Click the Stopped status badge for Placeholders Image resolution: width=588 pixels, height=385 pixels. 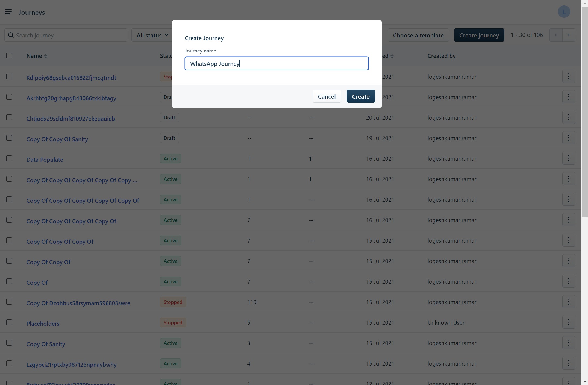173,322
